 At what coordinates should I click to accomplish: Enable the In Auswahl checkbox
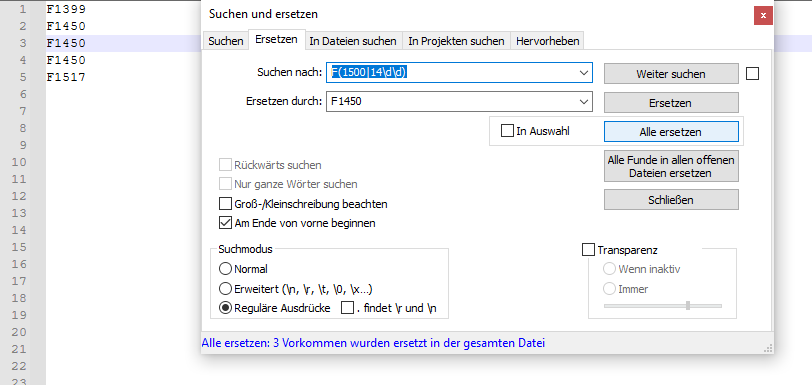[507, 131]
